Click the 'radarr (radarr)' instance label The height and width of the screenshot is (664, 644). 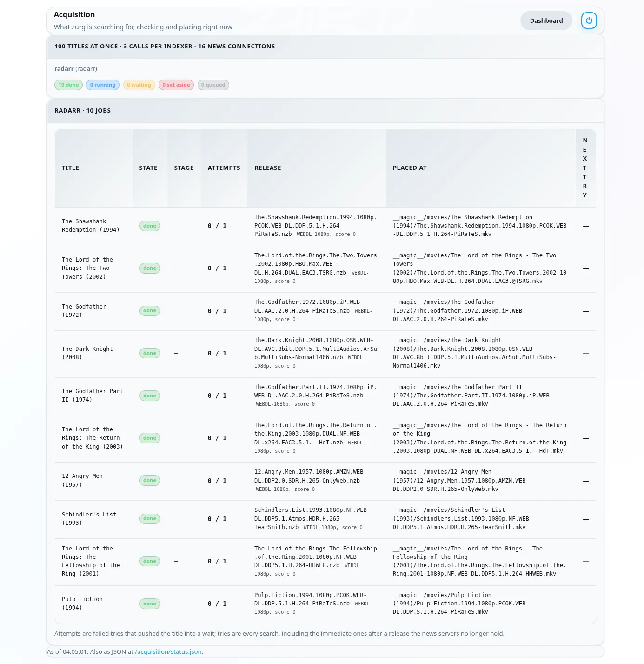pyautogui.click(x=76, y=69)
